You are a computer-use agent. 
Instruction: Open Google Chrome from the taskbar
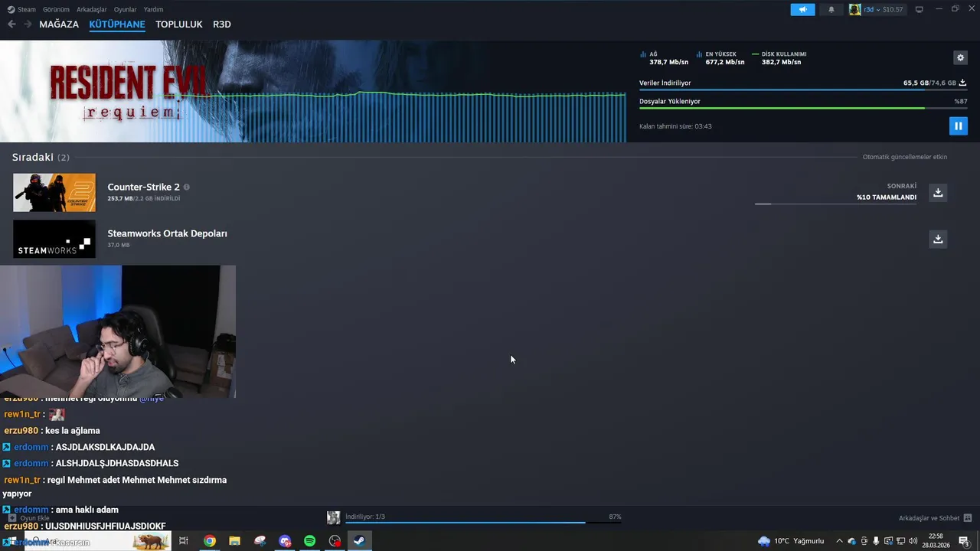click(209, 541)
